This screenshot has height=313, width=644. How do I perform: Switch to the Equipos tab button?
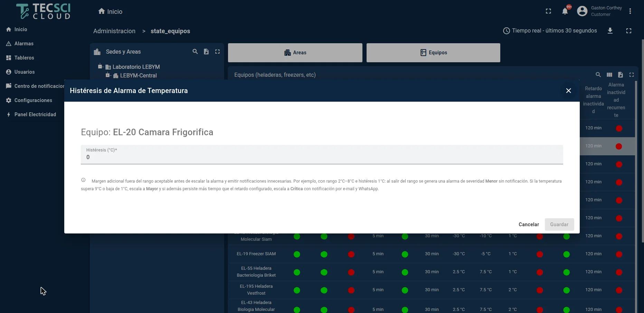point(433,53)
